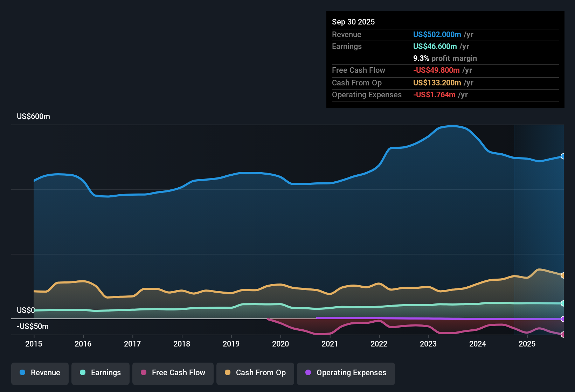Click the orange Cash From Op dot icon
This screenshot has width=575, height=392.
pos(227,373)
